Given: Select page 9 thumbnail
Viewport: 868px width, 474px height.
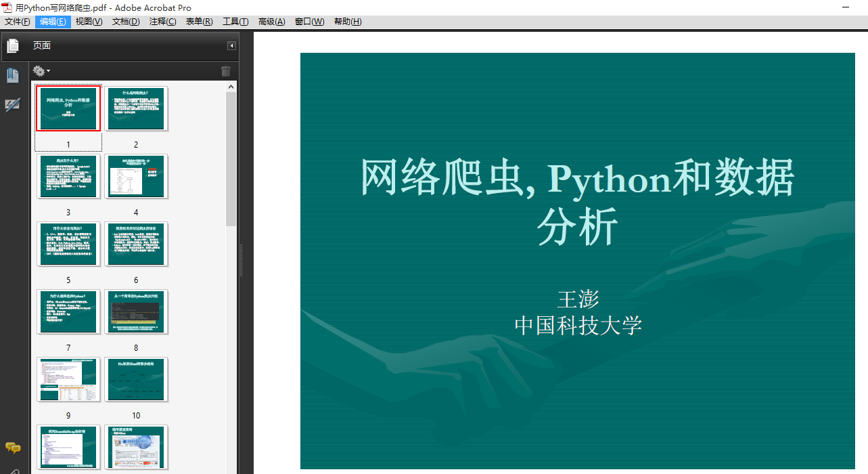Looking at the screenshot, I should pyautogui.click(x=68, y=379).
